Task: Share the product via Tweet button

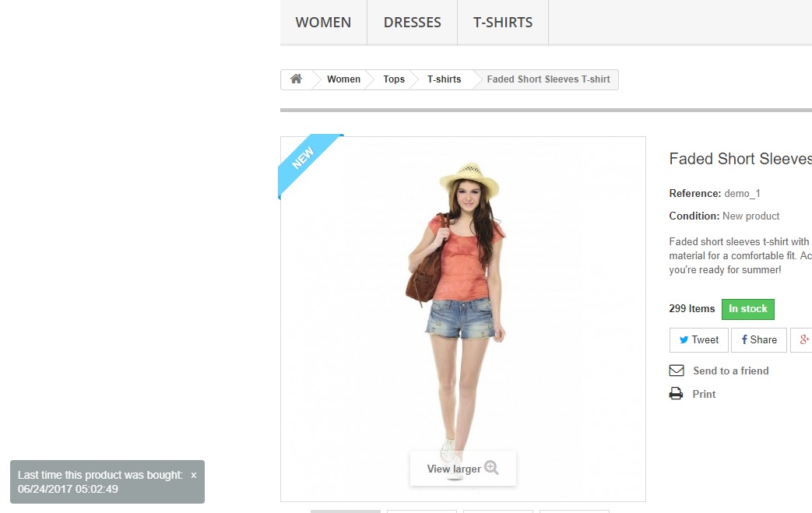Action: 698,340
